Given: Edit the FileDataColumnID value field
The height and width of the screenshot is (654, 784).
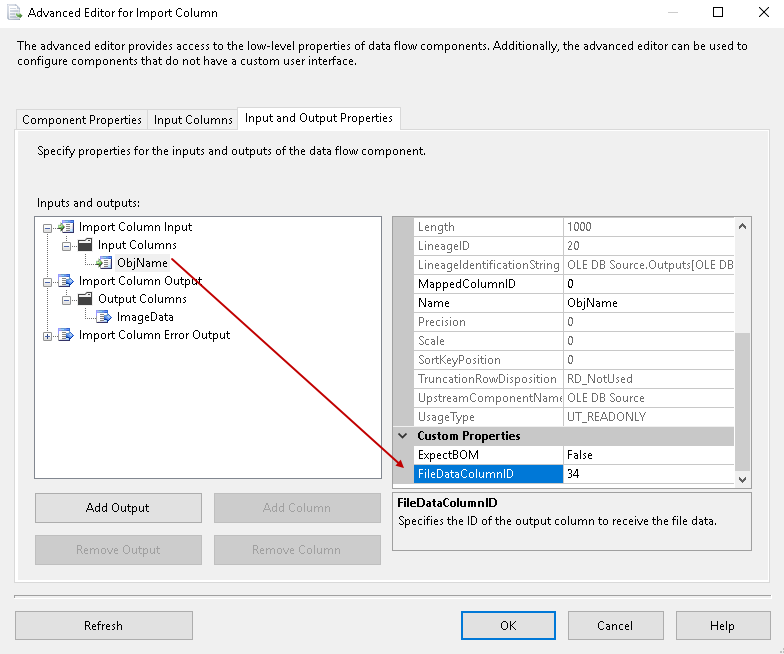Looking at the screenshot, I should tap(648, 474).
